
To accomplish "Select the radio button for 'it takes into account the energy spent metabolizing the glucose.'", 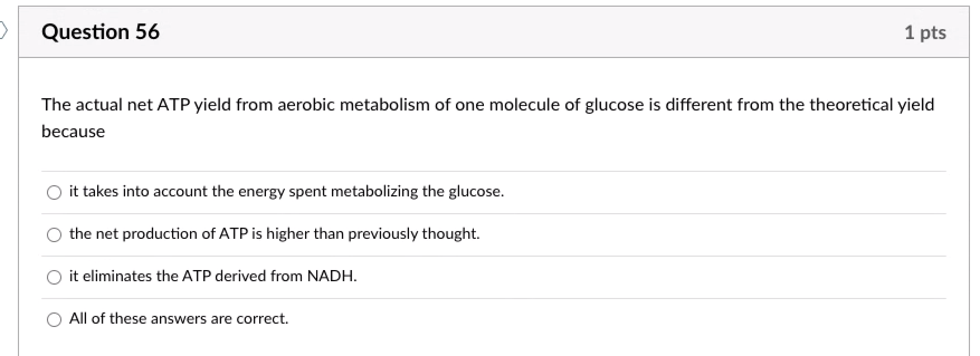I will coord(54,193).
